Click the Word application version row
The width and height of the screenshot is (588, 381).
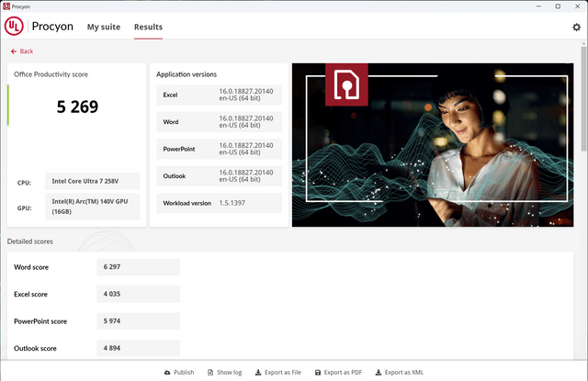(x=219, y=122)
